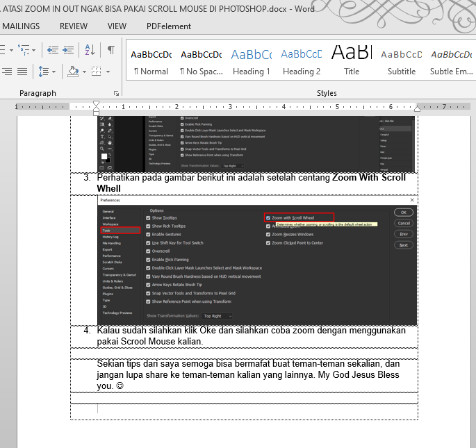This screenshot has height=448, width=476.
Task: Click the OK button in Preferences image
Action: pos(404,213)
